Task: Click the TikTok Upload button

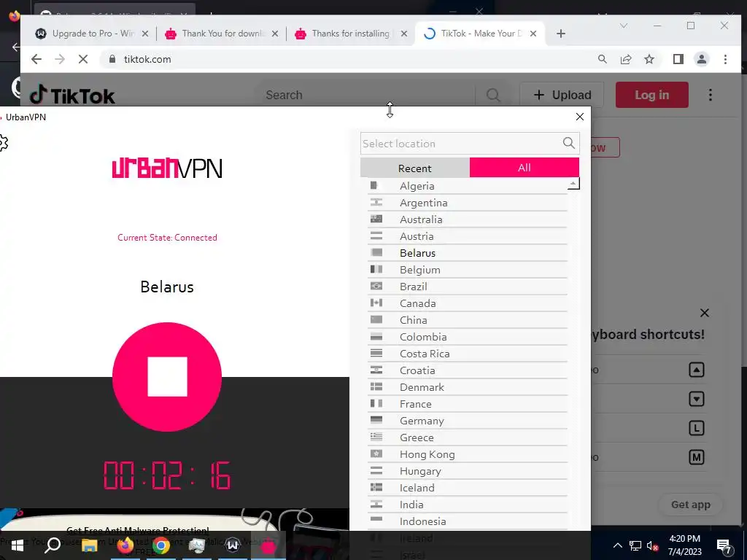Action: pos(562,95)
